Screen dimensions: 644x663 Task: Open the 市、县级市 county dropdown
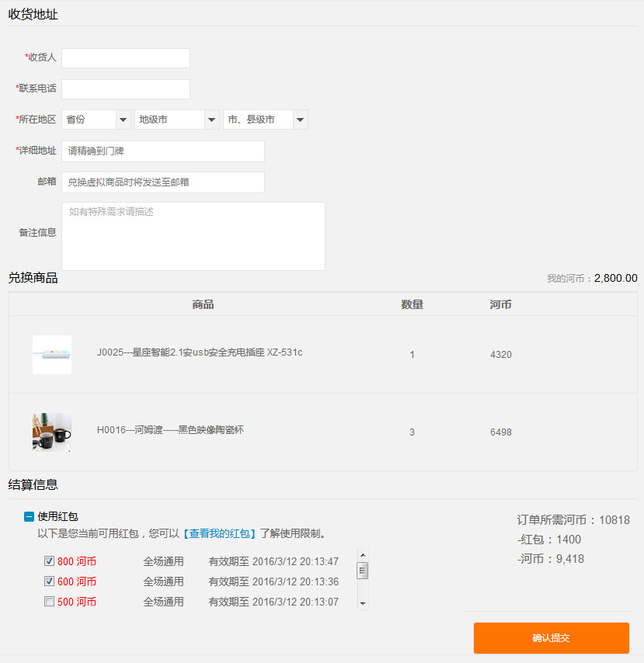point(266,120)
